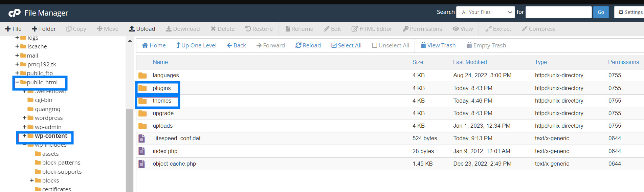Screen dimensions: 644x192
Task: Click the search text input field
Action: 558,12
